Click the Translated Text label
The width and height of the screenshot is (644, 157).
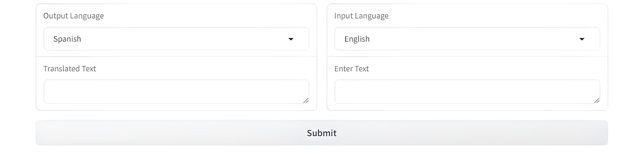click(x=70, y=69)
